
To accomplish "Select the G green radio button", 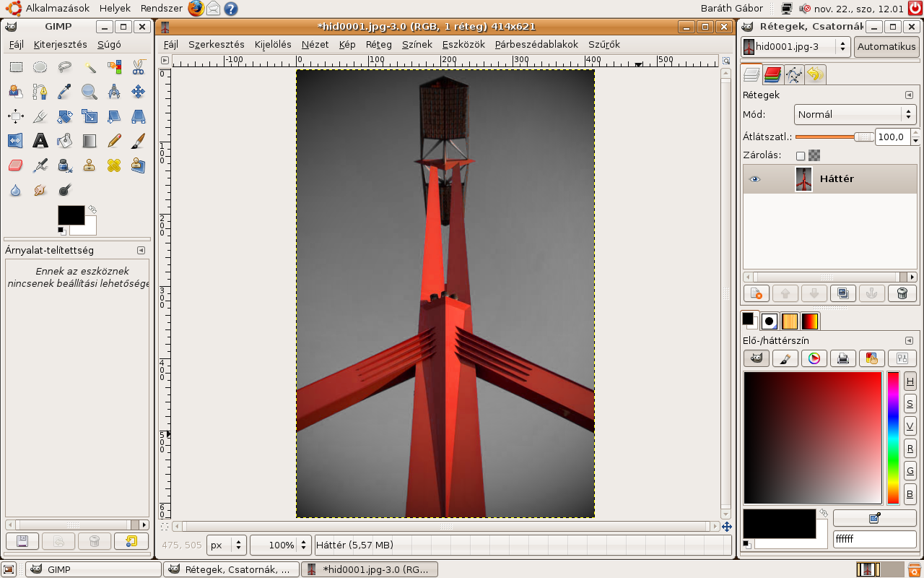I will [910, 471].
